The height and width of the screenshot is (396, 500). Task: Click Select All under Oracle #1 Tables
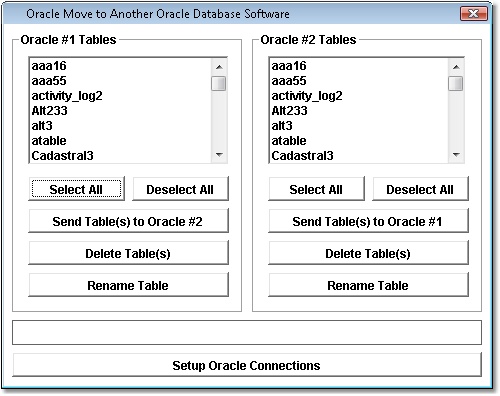point(76,189)
